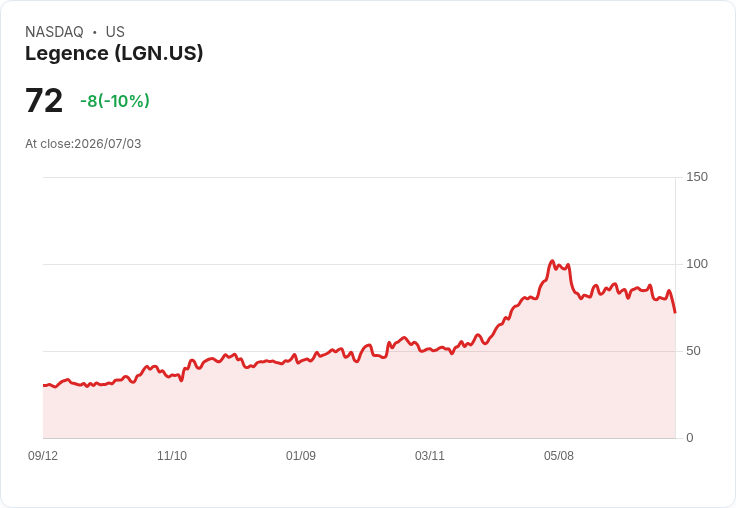
Task: Click the 01/09 date axis label
Action: pyautogui.click(x=301, y=456)
